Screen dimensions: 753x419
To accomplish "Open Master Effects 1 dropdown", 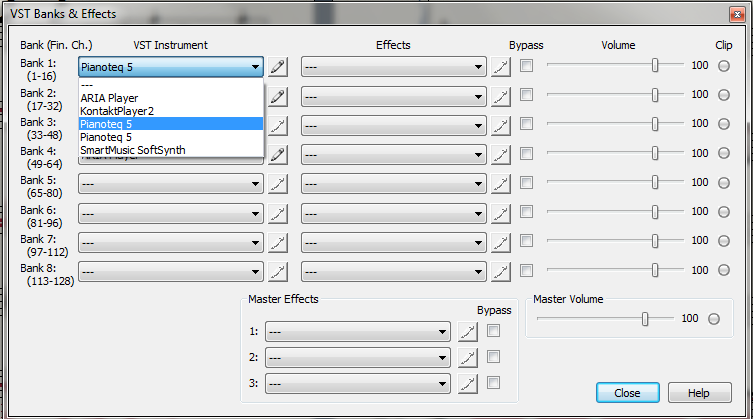I will point(358,332).
